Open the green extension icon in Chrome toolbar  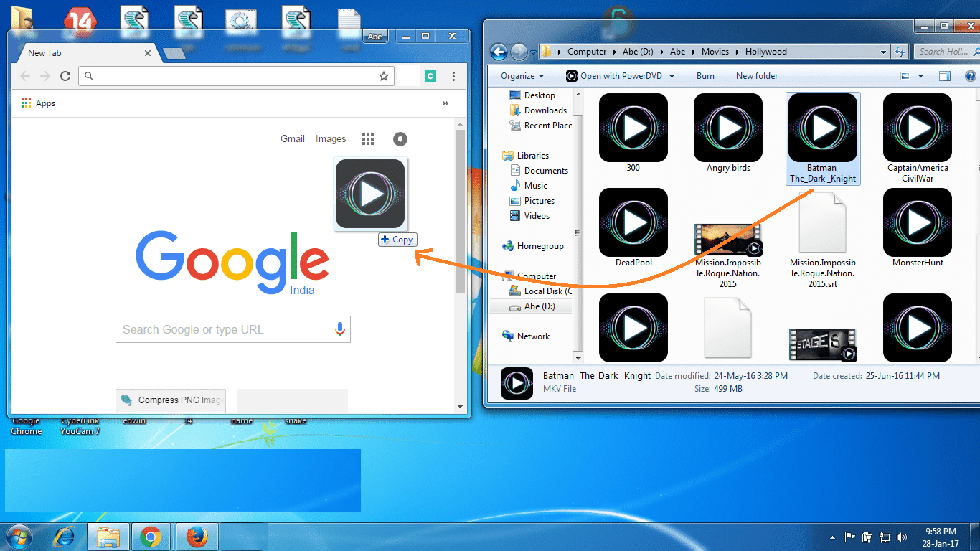[x=430, y=76]
